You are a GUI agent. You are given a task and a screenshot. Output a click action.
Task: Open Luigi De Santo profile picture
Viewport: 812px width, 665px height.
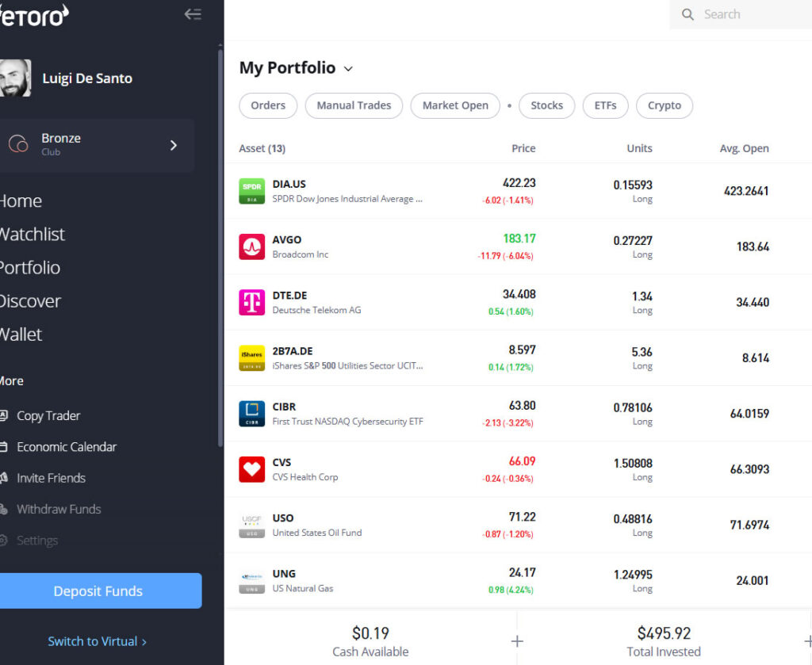14,78
